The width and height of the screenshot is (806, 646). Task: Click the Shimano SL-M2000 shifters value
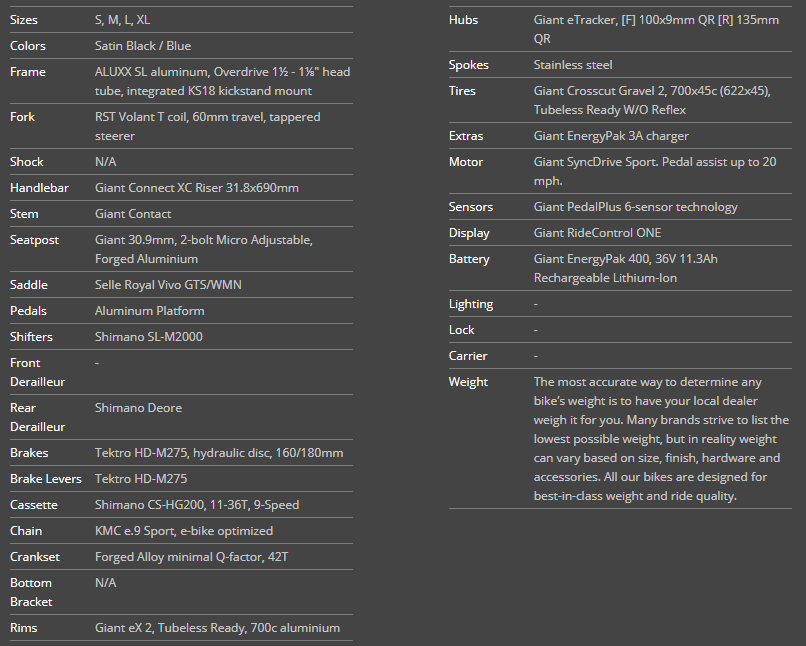pos(148,337)
